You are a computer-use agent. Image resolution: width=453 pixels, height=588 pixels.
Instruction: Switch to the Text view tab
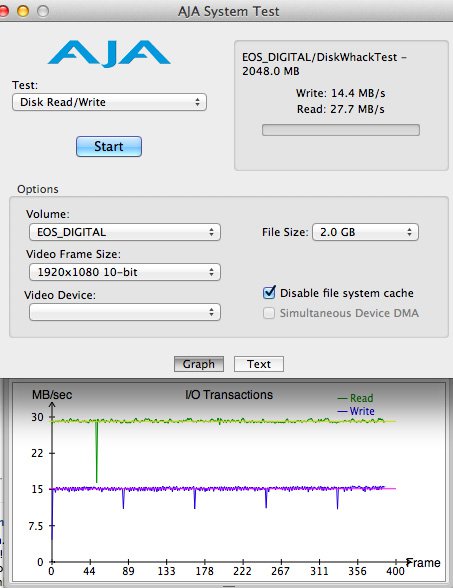coord(259,364)
